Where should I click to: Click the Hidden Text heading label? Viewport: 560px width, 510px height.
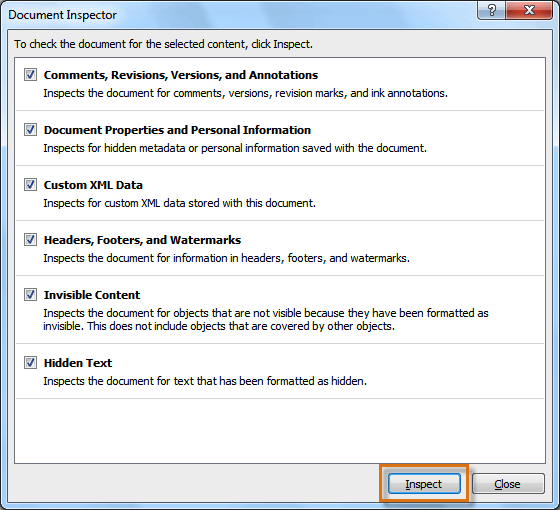[78, 363]
